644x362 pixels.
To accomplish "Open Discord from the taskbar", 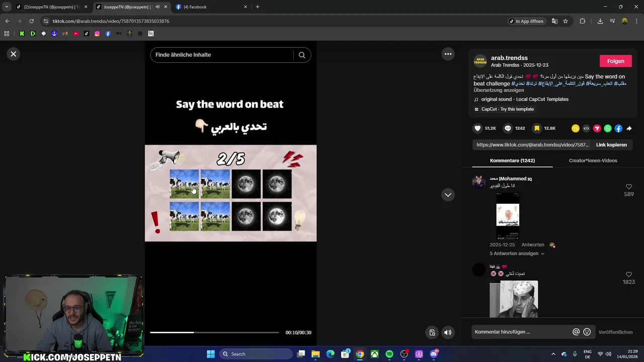I will (434, 354).
